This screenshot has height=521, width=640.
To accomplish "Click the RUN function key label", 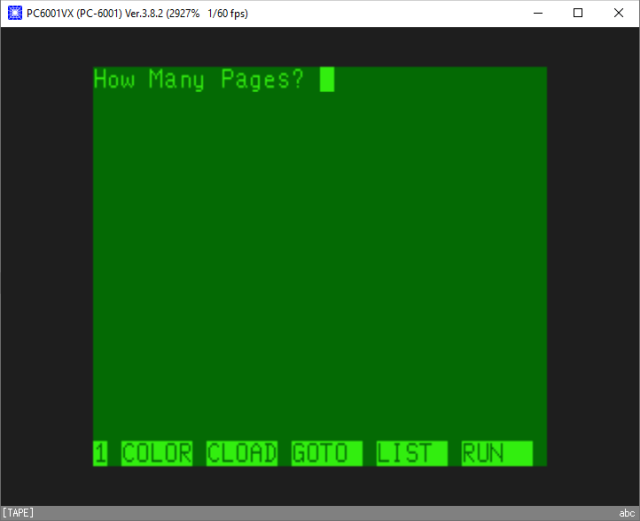I will pyautogui.click(x=497, y=453).
